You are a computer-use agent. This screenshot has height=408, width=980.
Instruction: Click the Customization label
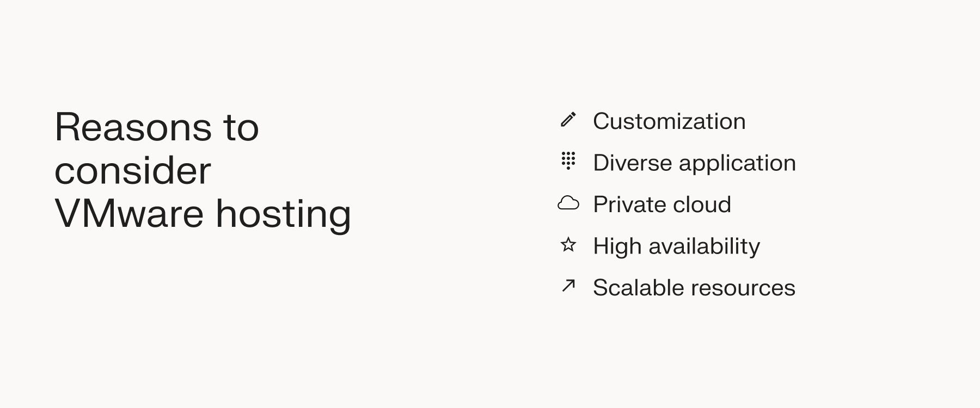[x=669, y=121]
